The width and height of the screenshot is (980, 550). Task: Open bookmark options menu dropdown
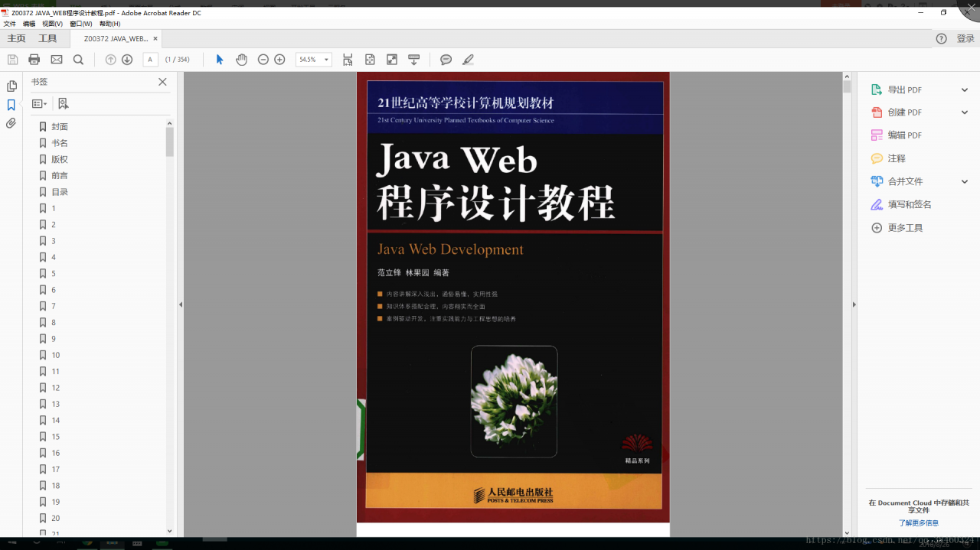(x=40, y=103)
